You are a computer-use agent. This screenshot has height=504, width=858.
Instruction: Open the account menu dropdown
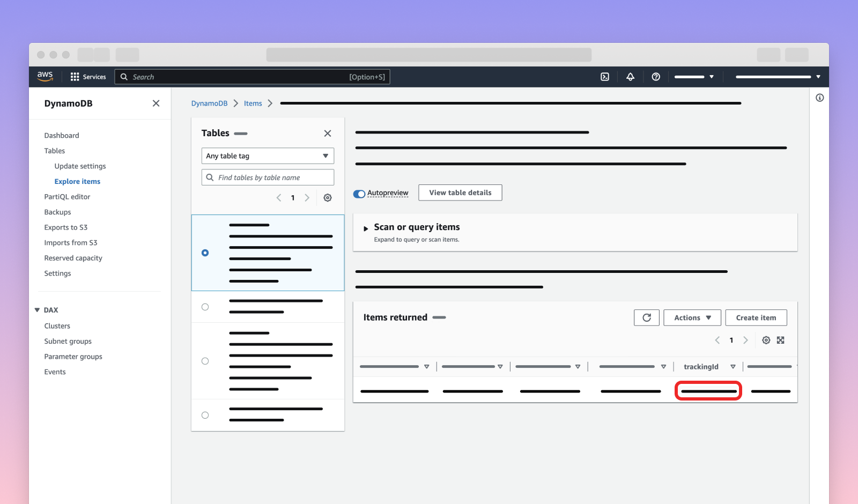778,77
